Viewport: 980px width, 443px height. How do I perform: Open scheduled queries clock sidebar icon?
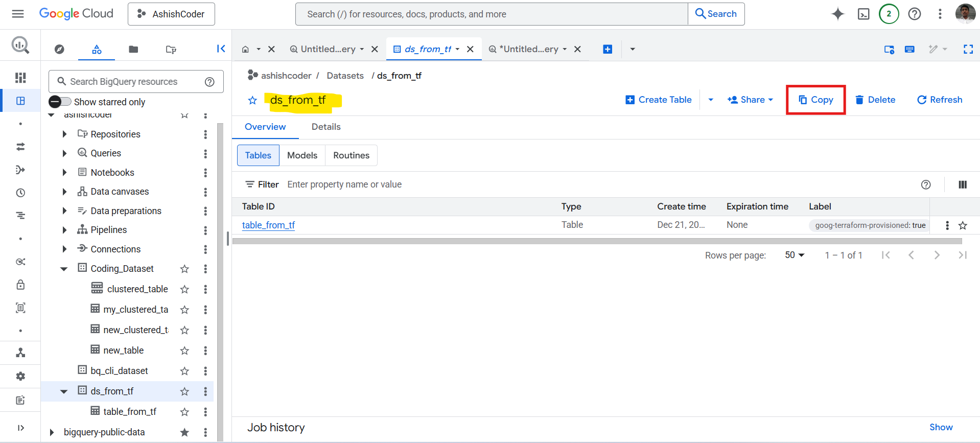[20, 193]
